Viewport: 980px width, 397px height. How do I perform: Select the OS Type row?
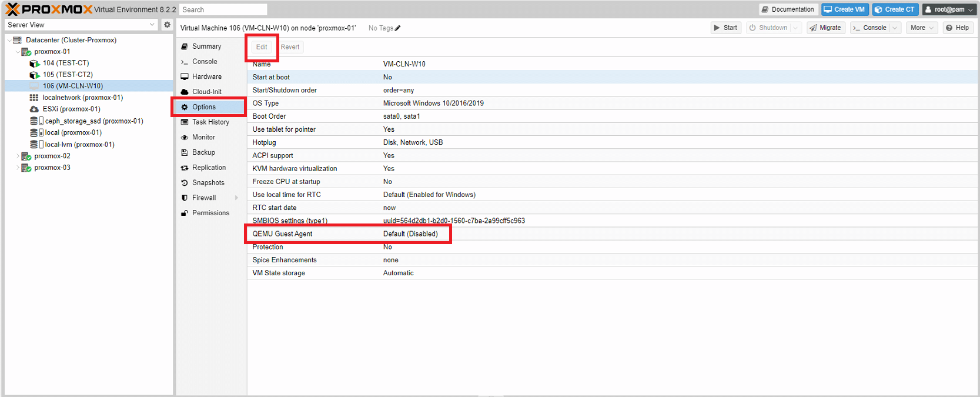click(613, 104)
